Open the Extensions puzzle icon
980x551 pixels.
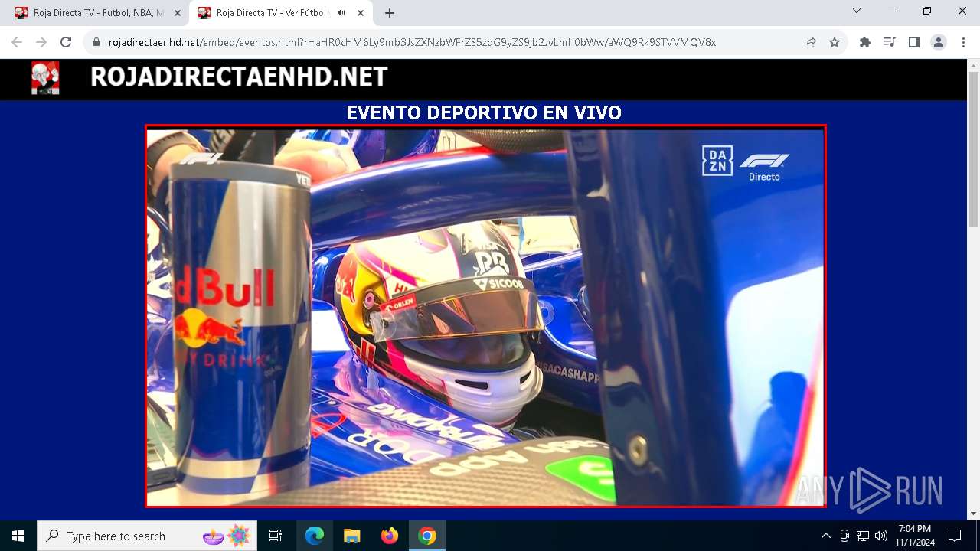click(865, 42)
